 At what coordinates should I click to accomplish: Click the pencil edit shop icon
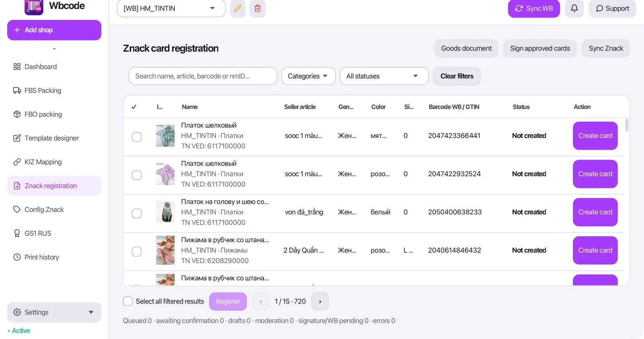pyautogui.click(x=238, y=8)
